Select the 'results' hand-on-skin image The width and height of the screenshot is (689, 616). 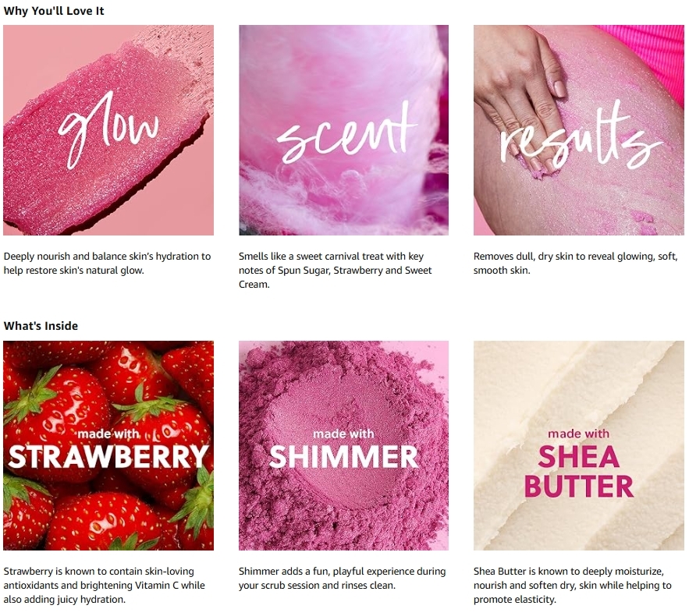click(x=579, y=130)
